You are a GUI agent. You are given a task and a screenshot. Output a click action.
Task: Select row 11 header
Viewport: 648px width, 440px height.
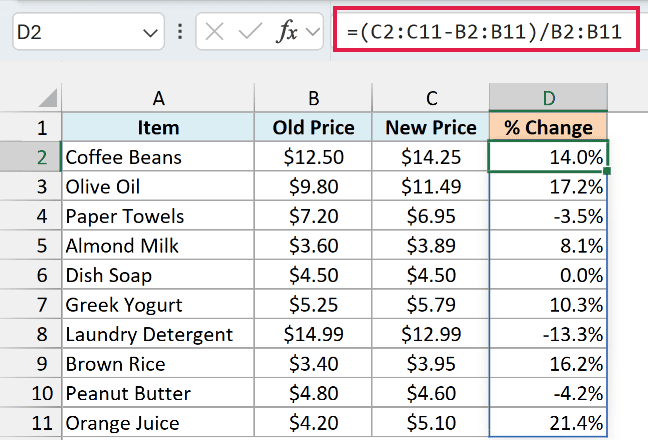point(31,422)
